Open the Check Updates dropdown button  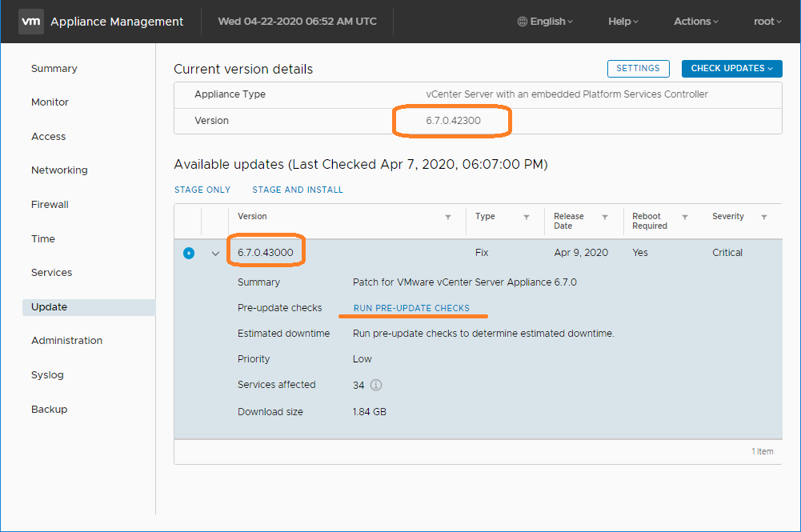point(731,69)
